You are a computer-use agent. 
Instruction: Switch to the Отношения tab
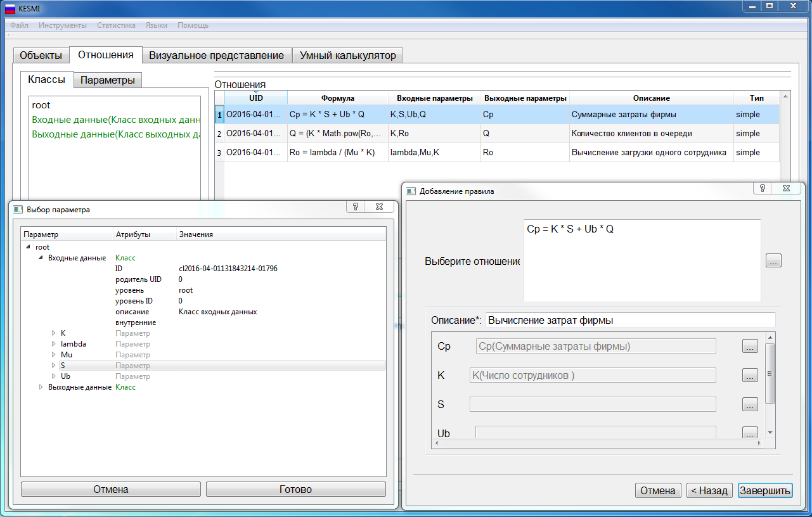pyautogui.click(x=105, y=54)
